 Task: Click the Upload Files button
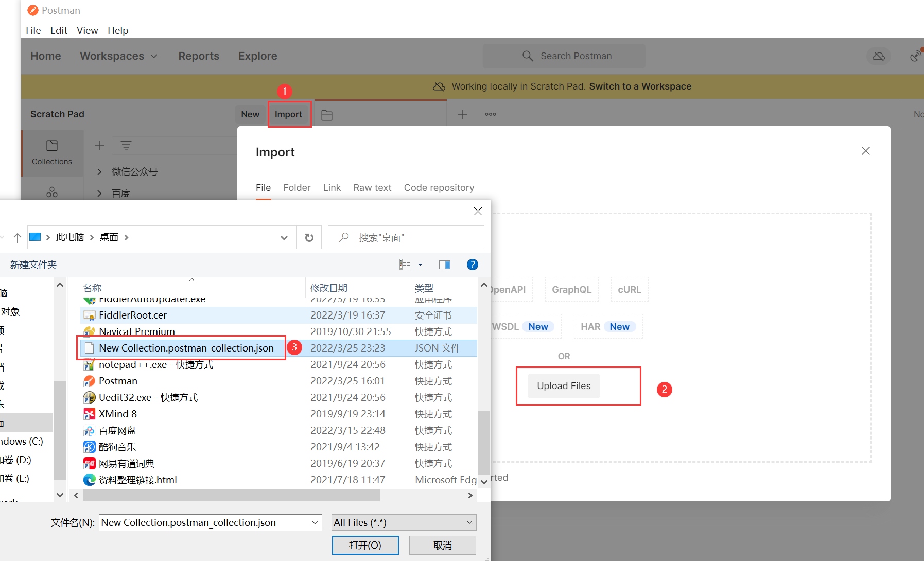click(x=564, y=386)
